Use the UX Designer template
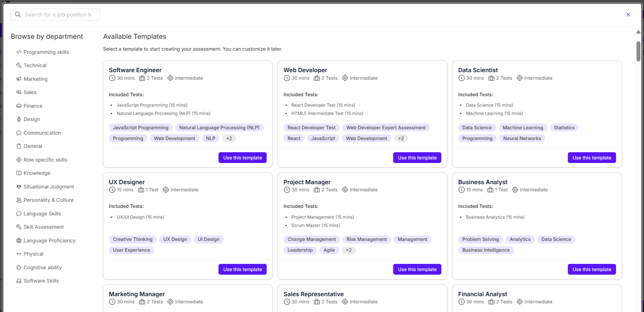 [242, 269]
